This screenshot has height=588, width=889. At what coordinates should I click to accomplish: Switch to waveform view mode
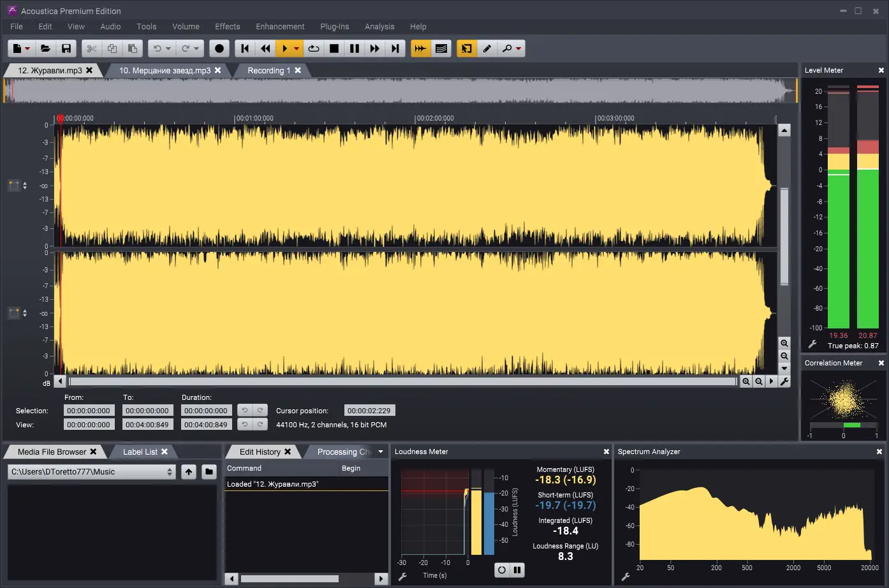coord(421,48)
